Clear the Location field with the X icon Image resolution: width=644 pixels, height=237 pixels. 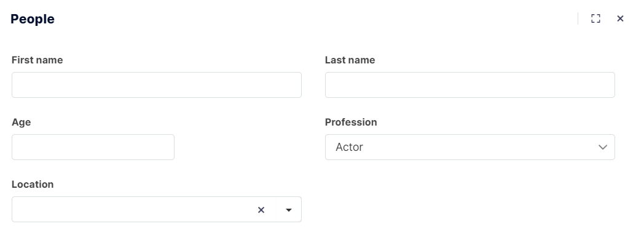click(261, 210)
